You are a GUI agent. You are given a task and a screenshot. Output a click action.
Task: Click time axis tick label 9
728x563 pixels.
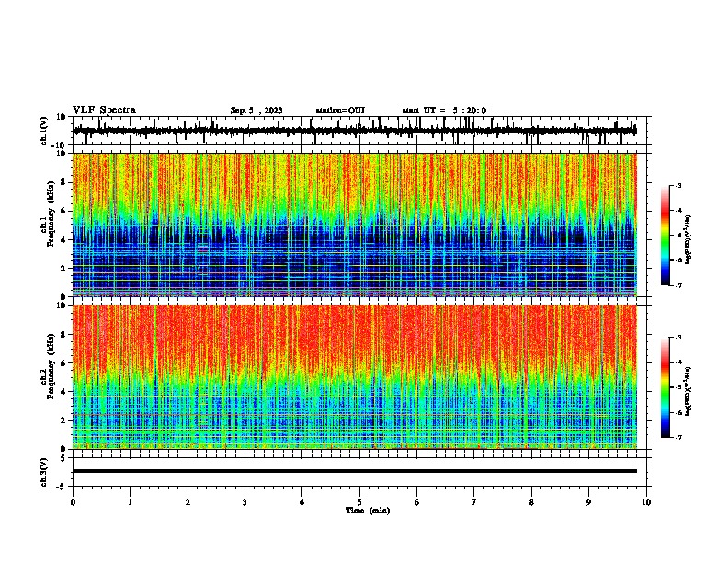[588, 502]
